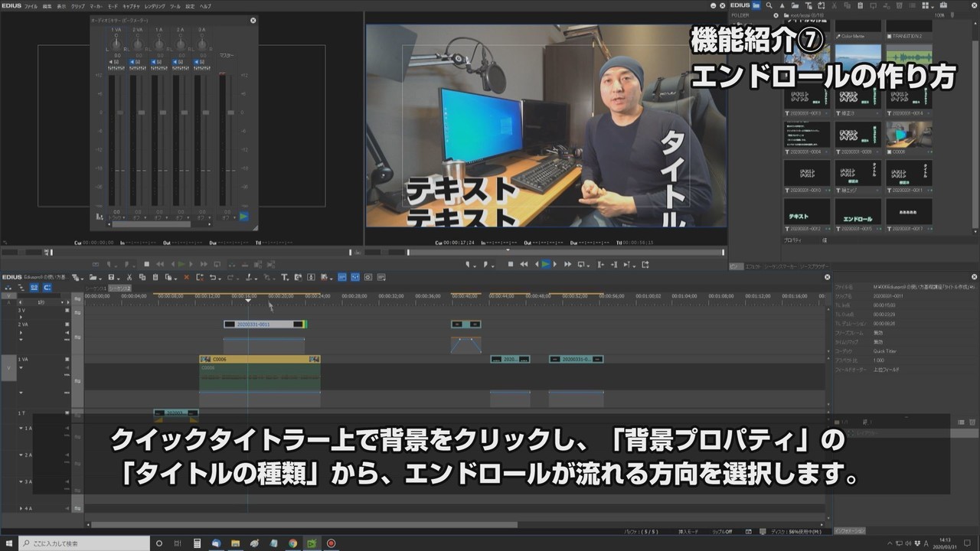Stop playback in the recorder monitor
This screenshot has width=980, height=551.
(x=511, y=264)
